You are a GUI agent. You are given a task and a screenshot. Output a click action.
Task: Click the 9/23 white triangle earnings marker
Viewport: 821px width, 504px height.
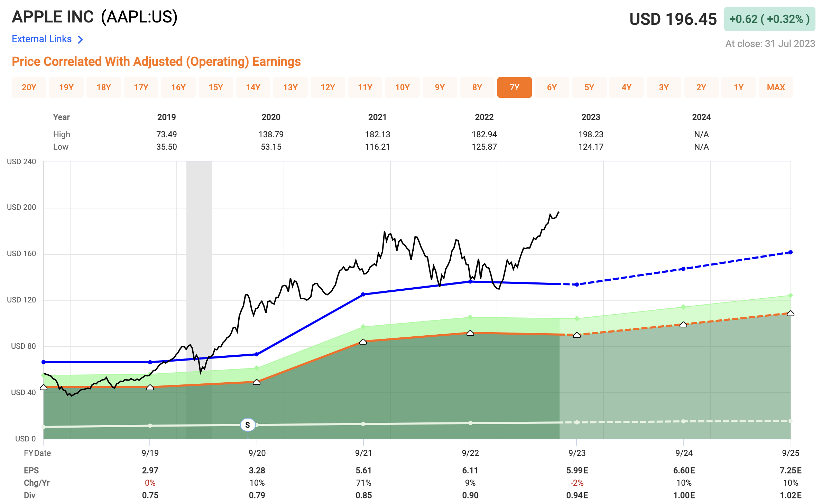click(x=577, y=335)
